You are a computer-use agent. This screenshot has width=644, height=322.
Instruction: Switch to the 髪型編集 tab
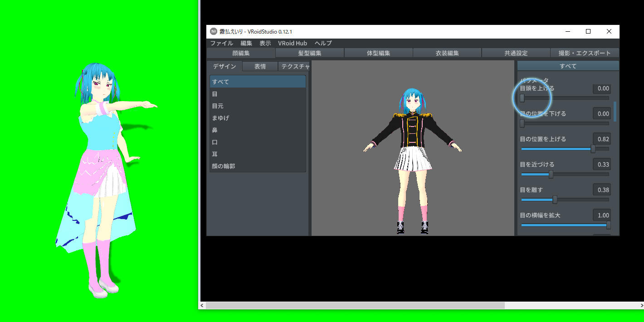click(310, 53)
